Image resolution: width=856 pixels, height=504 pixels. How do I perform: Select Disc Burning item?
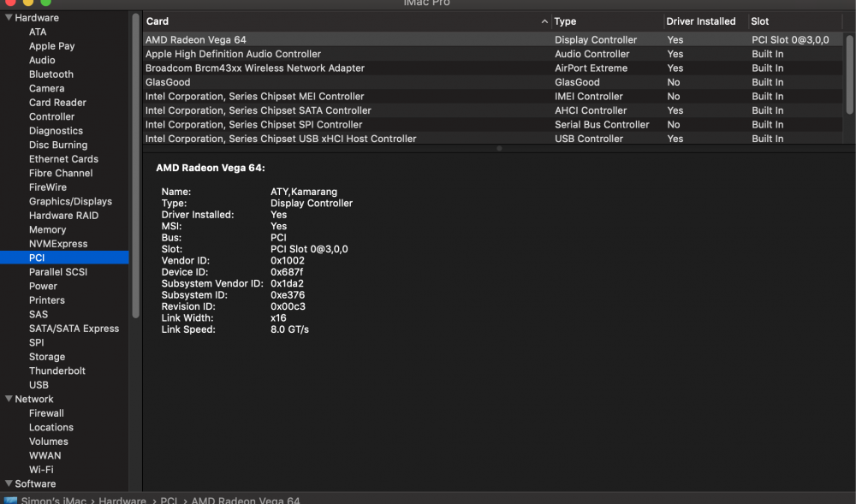coord(58,145)
